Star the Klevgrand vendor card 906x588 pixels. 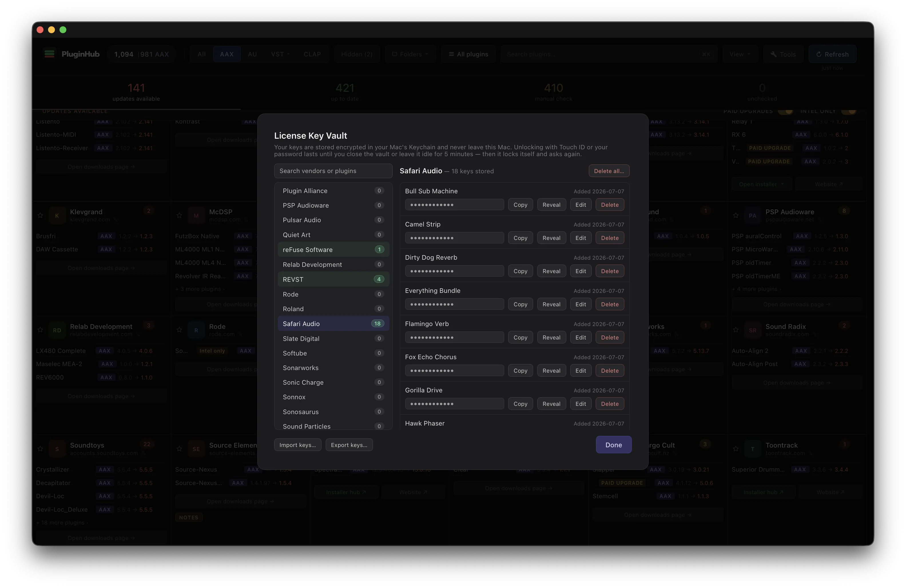(40, 215)
